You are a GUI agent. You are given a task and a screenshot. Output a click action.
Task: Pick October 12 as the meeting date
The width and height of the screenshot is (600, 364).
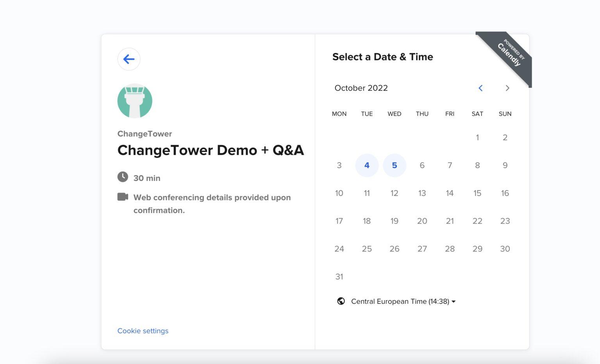pos(395,193)
